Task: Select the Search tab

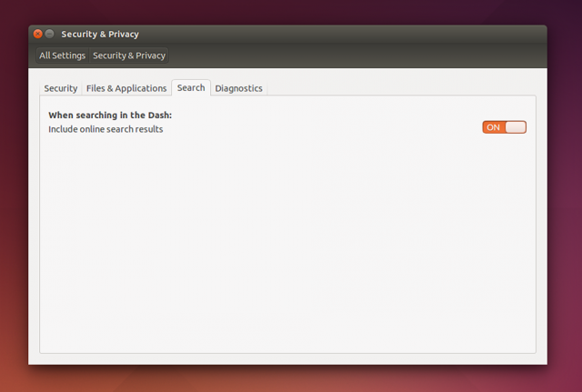Action: pos(191,87)
